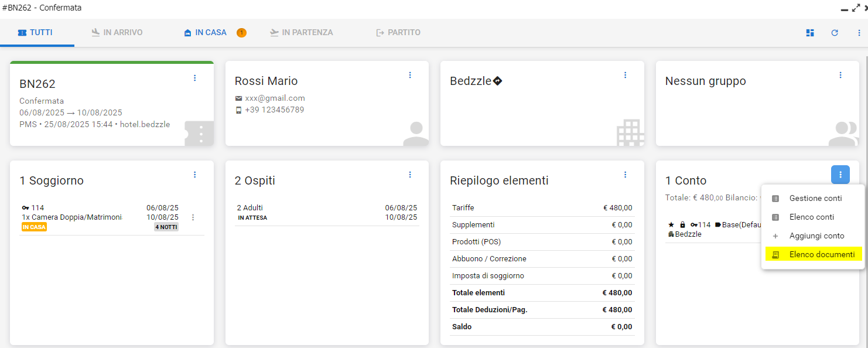This screenshot has height=348, width=868.
Task: Open 2 Ospiti card three-dot menu
Action: point(410,175)
